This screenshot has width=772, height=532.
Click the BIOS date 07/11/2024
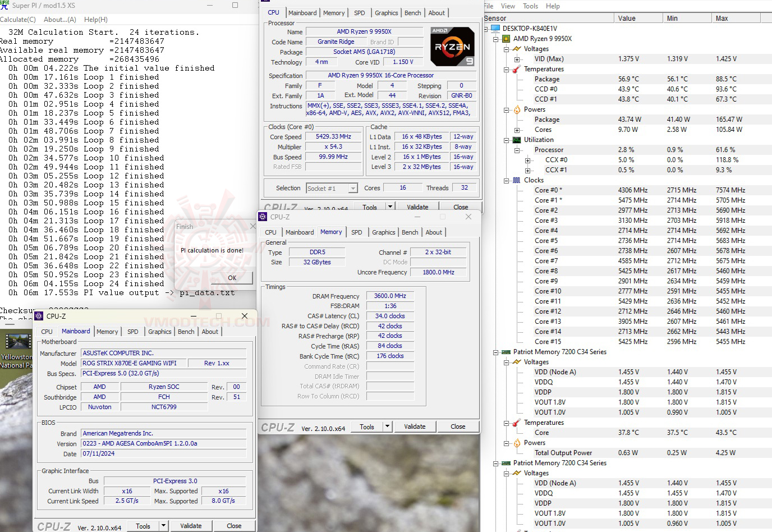pos(164,453)
